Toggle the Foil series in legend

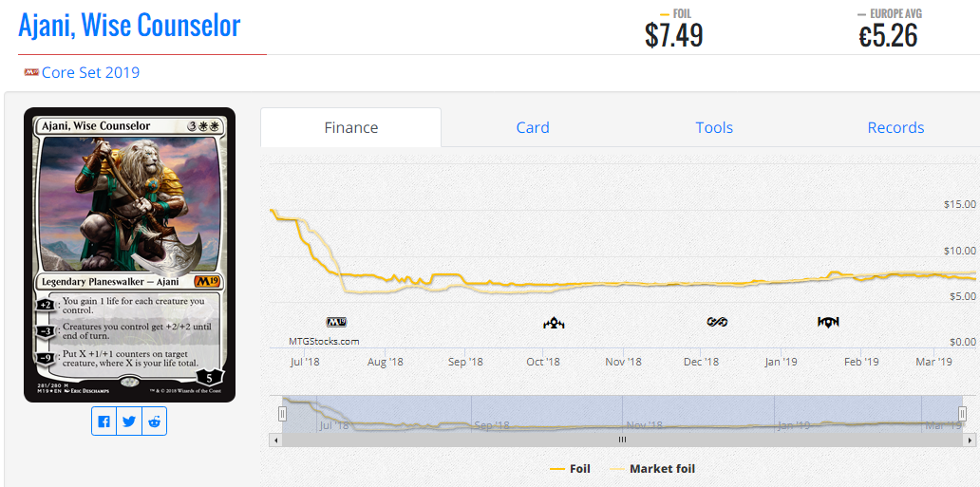(570, 468)
